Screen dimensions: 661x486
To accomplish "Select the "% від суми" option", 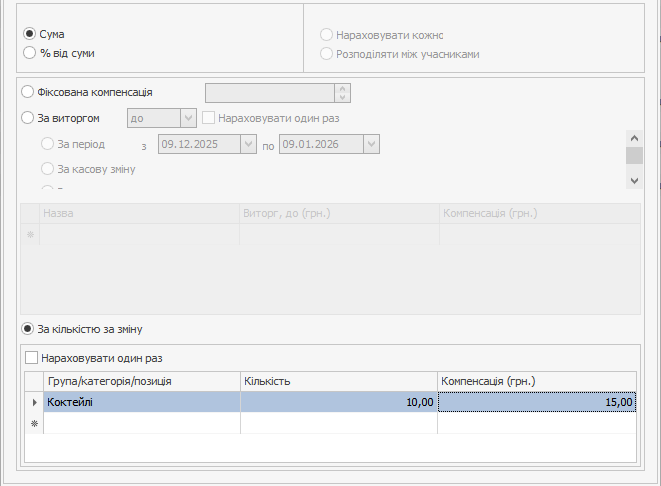I will 29,53.
